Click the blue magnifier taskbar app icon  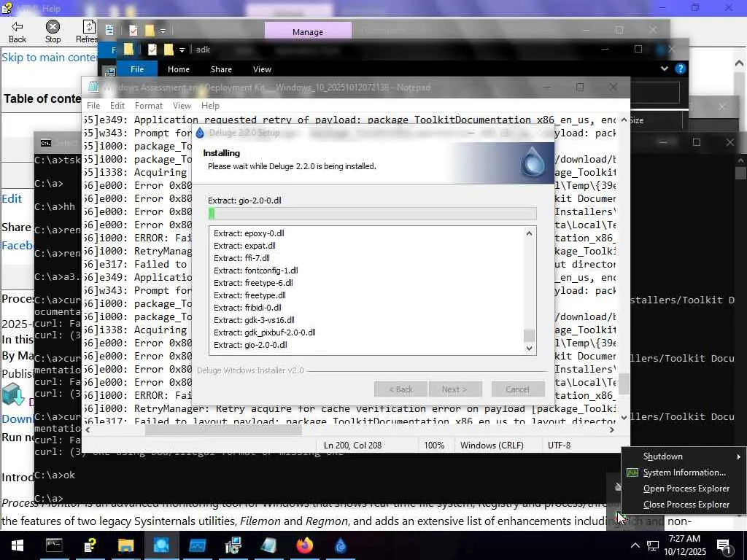click(161, 545)
